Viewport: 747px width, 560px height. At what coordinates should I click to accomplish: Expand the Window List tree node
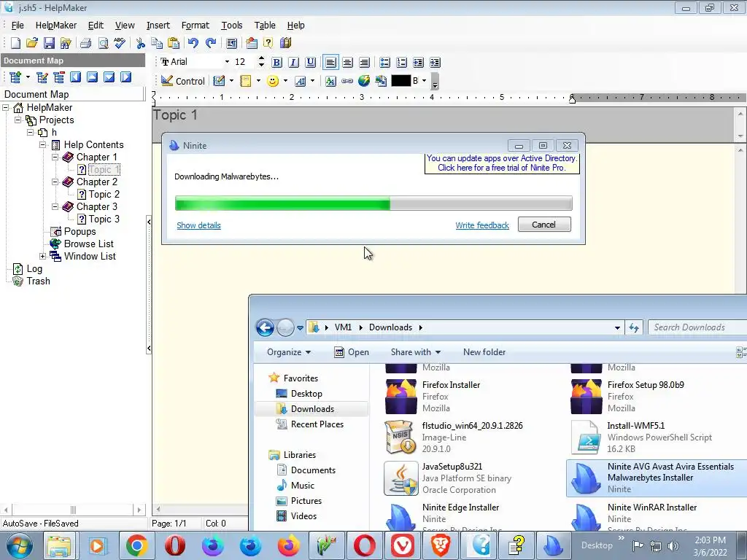pos(43,256)
